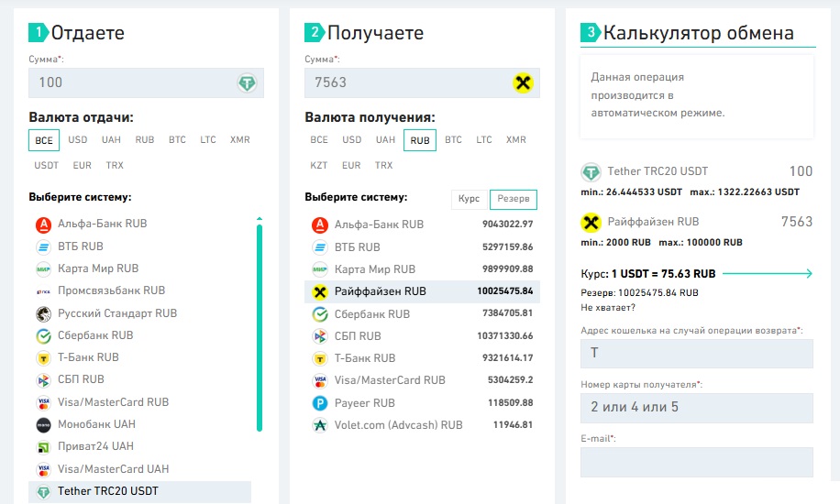Click the Альфа-Банк logo in the Получаете list

pyautogui.click(x=320, y=225)
